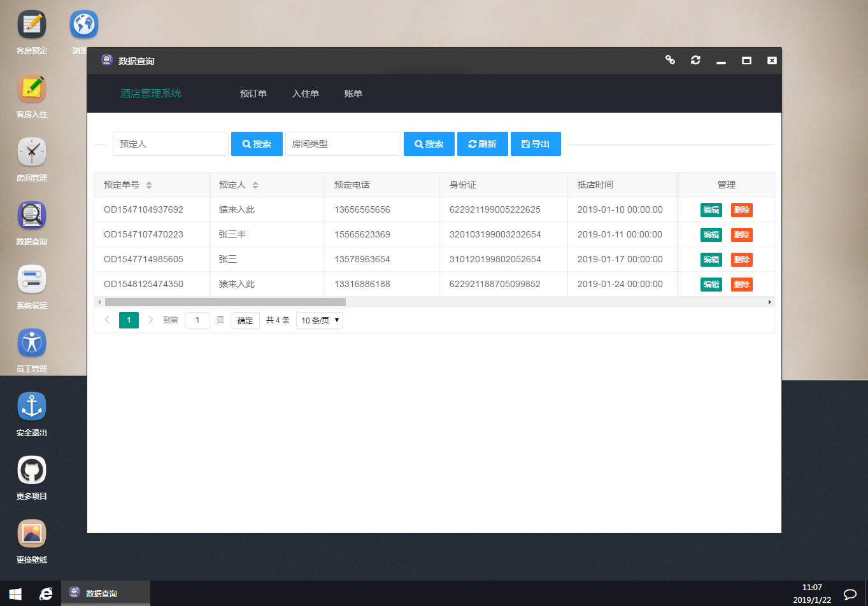This screenshot has height=606, width=868.
Task: Open 员工管理 desktop icon
Action: pos(32,344)
